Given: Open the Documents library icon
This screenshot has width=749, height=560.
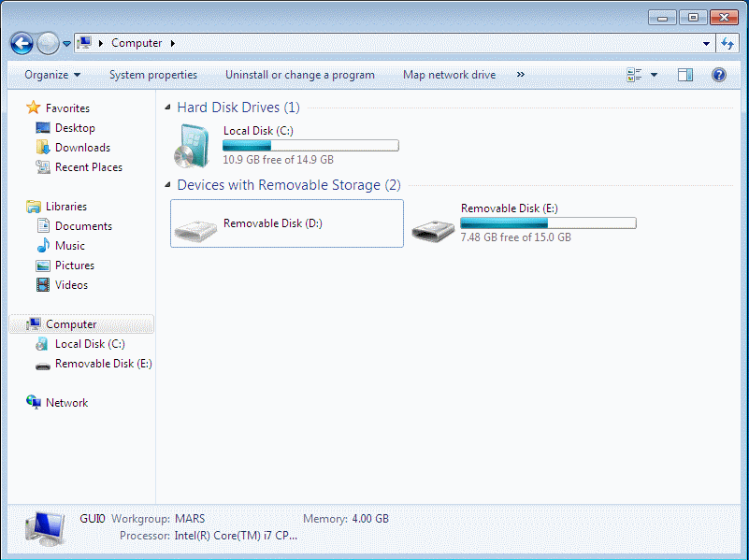Looking at the screenshot, I should (x=42, y=225).
